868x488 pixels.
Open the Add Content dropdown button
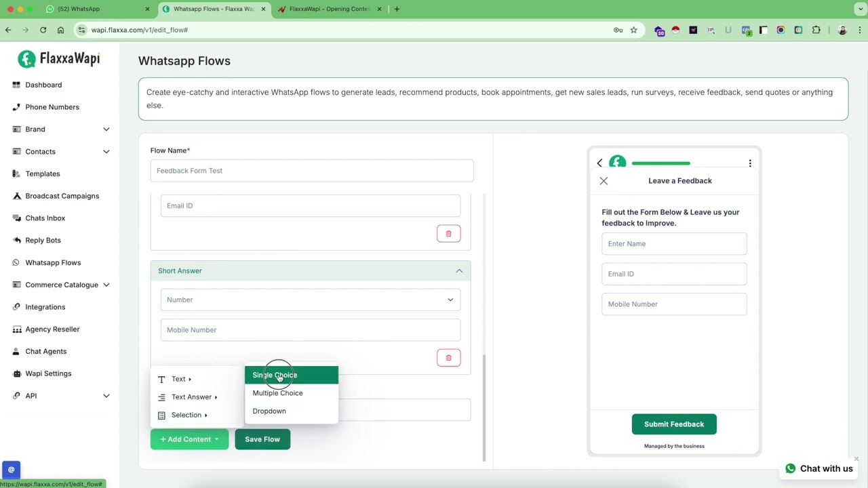[189, 439]
